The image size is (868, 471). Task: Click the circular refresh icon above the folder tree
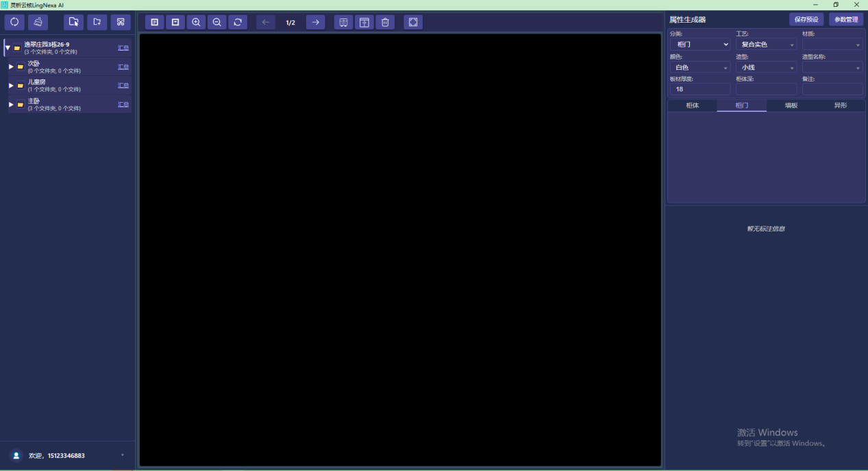click(14, 22)
